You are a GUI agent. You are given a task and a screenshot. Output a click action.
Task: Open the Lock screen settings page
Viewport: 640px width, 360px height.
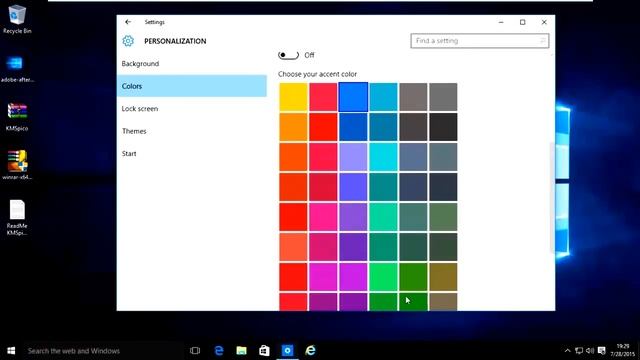[191, 109]
